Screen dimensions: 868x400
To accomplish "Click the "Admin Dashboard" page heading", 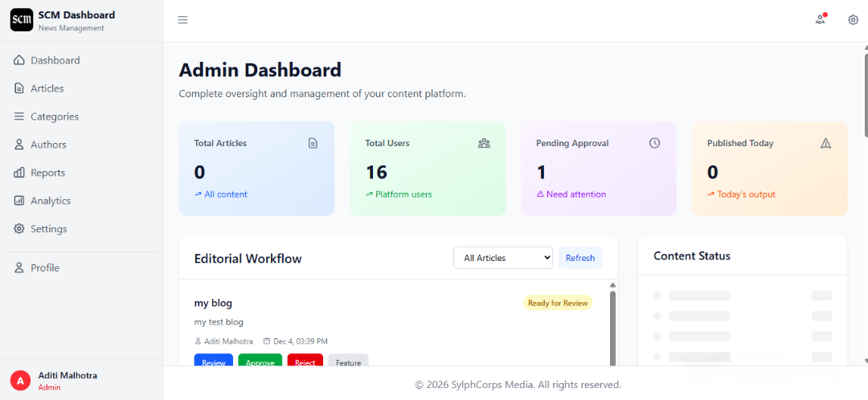I will point(260,70).
